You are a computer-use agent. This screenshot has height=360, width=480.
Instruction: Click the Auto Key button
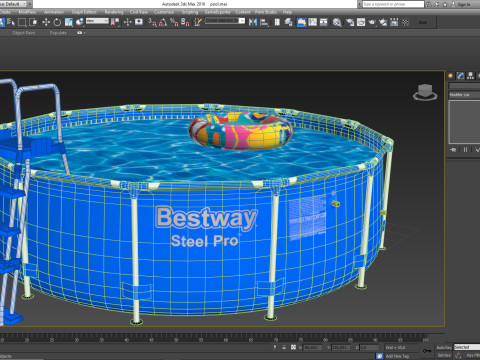coord(444,347)
